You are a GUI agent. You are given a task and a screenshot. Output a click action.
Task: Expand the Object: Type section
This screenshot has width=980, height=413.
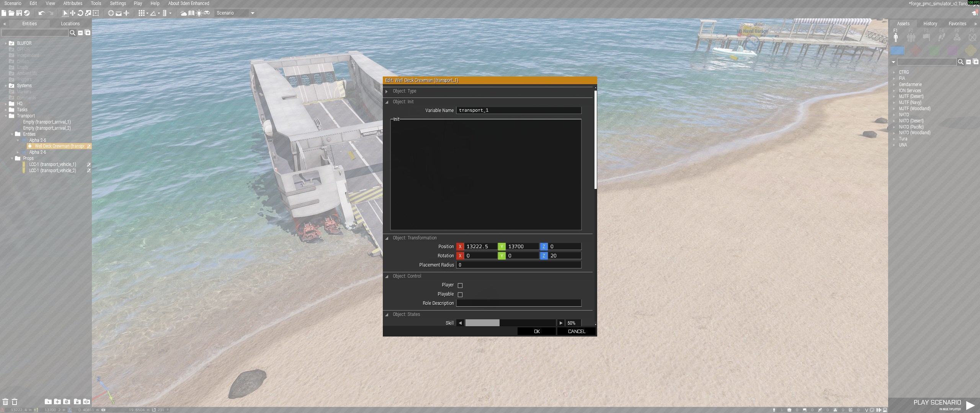point(387,91)
